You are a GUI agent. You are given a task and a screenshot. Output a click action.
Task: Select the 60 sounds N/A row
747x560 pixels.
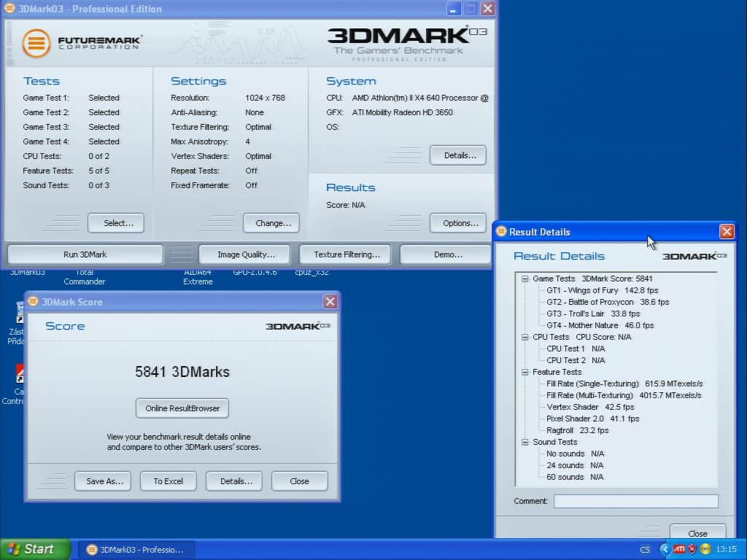click(x=575, y=477)
